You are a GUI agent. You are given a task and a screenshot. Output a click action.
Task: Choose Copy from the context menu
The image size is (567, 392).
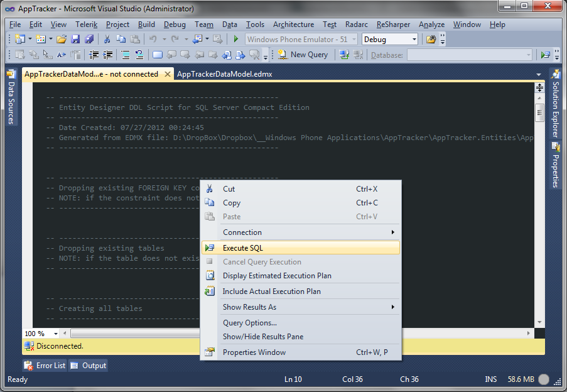click(301, 203)
